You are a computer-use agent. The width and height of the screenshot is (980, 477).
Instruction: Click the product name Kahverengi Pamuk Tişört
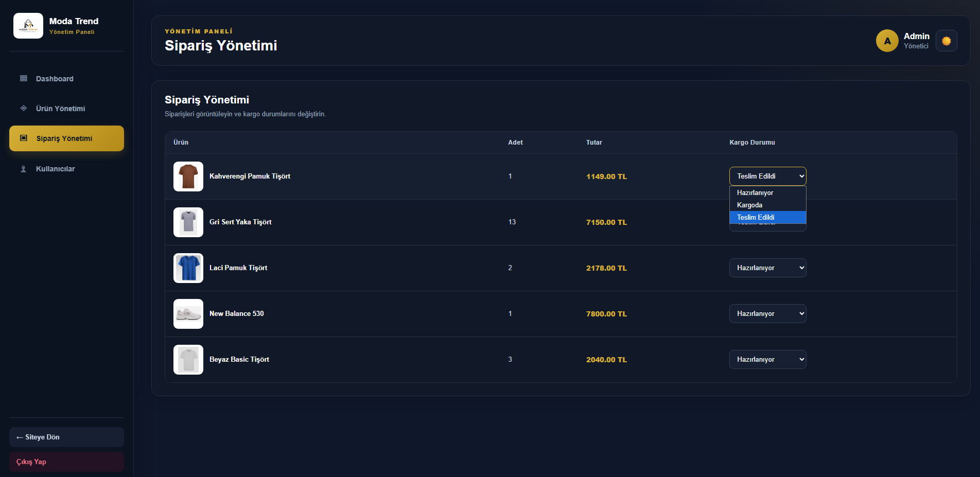pos(250,176)
